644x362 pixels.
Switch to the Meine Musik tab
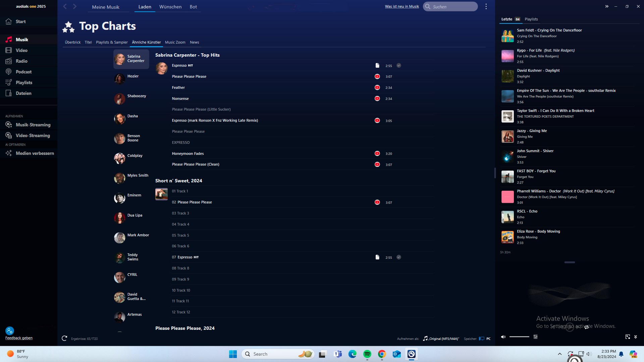point(106,7)
